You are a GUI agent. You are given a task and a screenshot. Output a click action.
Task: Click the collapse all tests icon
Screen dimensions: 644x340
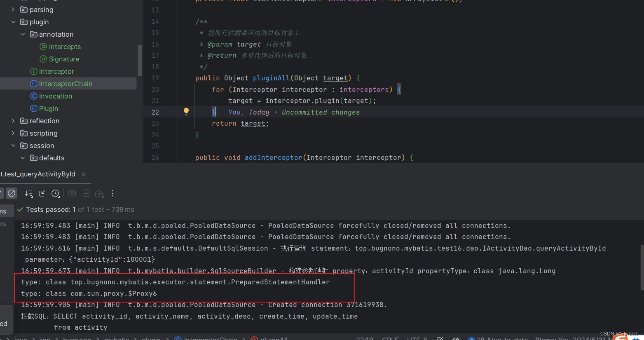click(42, 193)
